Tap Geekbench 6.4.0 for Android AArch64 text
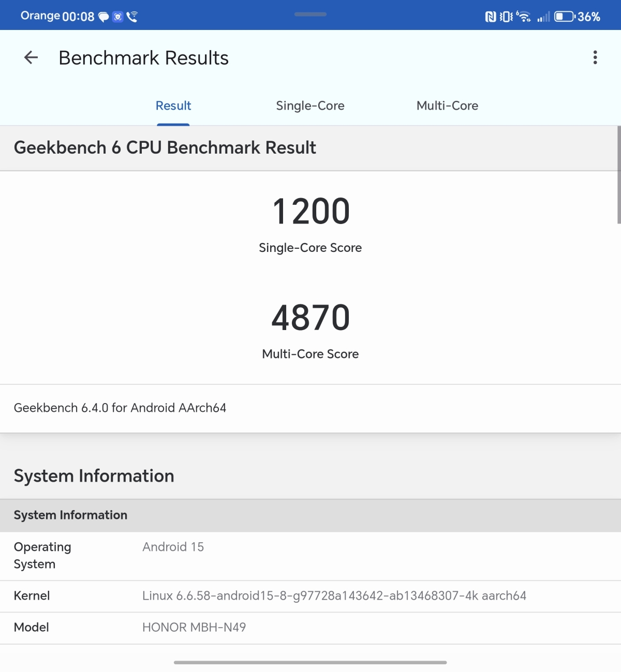The image size is (621, 672). 120,408
